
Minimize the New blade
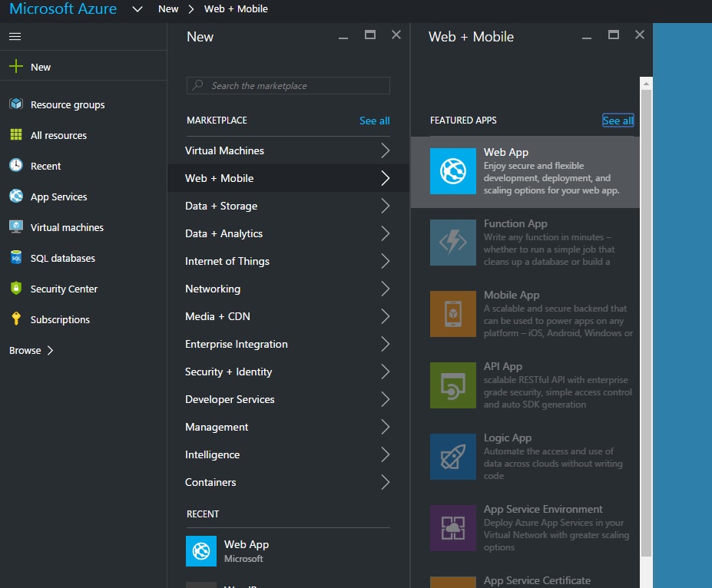(x=343, y=38)
